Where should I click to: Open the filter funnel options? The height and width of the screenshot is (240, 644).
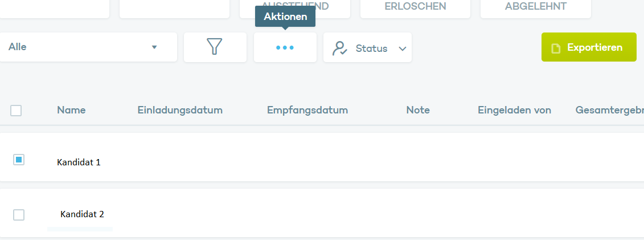(x=214, y=47)
